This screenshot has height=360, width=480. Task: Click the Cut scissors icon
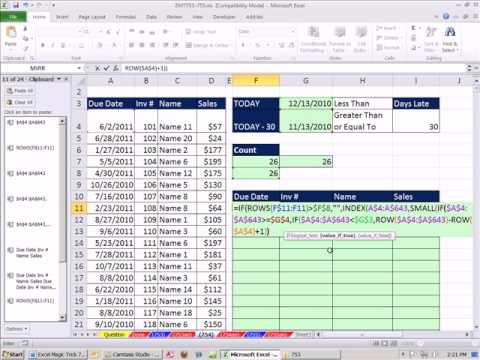pos(25,29)
